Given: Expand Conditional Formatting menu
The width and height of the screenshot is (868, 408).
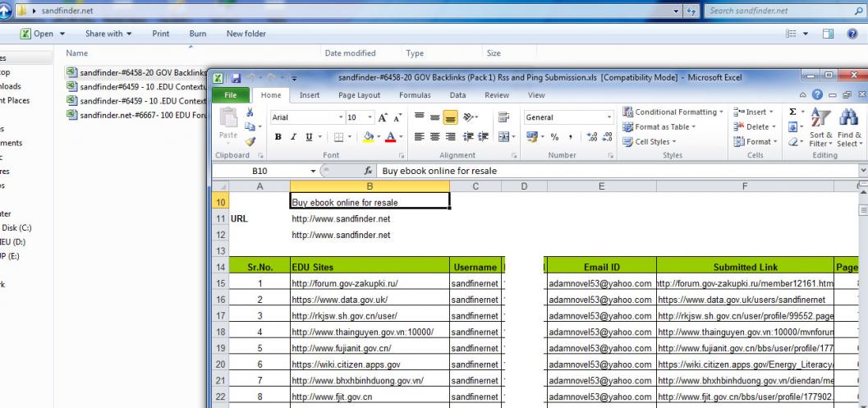Looking at the screenshot, I should click(673, 112).
